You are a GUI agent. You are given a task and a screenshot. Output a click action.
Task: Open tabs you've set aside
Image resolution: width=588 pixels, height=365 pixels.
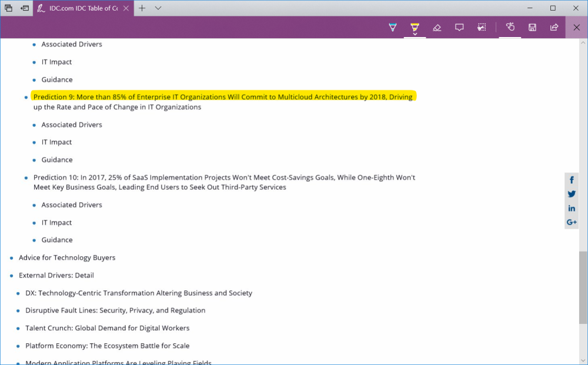(x=8, y=8)
